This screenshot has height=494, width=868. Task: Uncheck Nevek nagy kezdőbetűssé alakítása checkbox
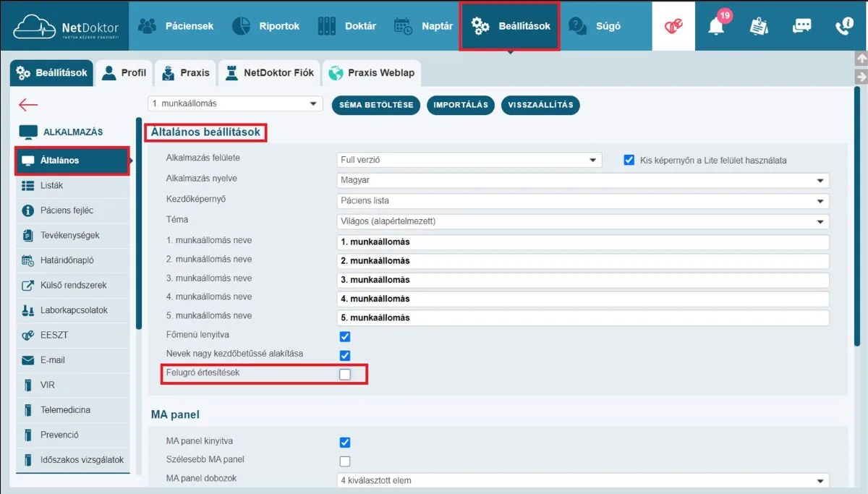click(345, 355)
